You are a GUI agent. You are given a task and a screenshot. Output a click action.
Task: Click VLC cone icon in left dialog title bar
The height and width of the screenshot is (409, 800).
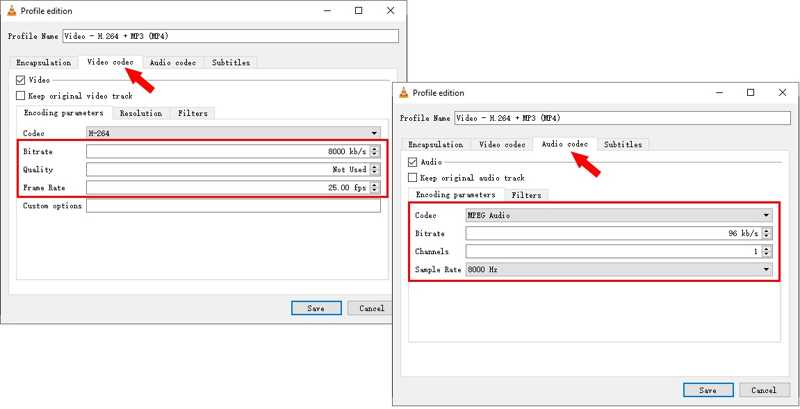coord(13,11)
